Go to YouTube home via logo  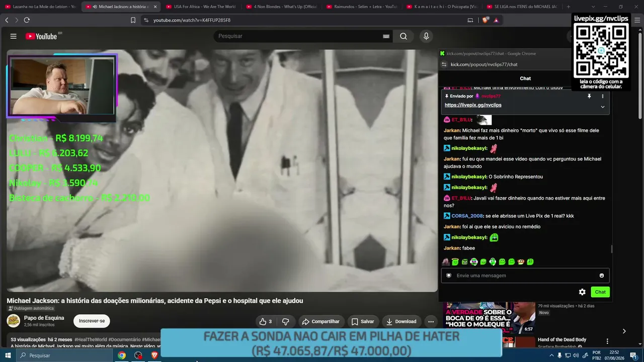(x=41, y=36)
